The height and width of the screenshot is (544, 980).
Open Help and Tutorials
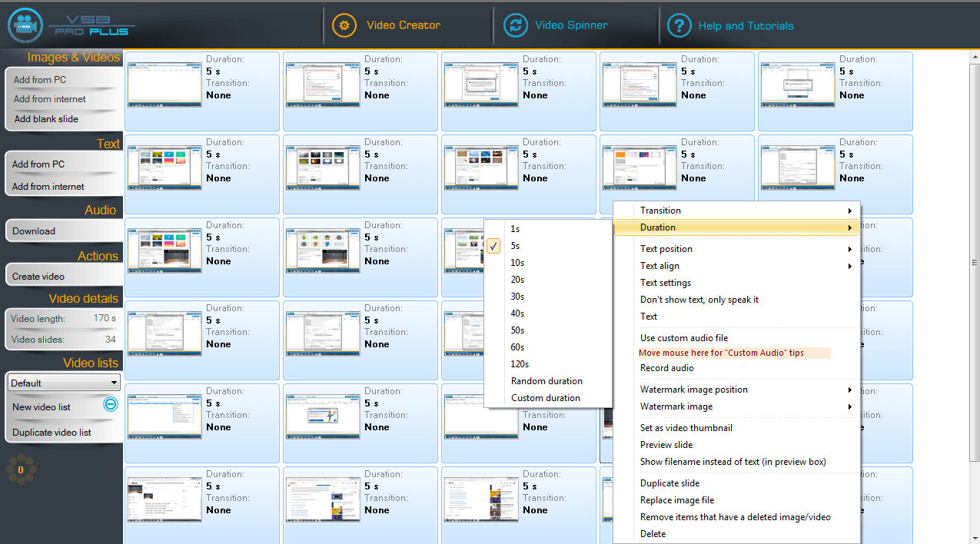tap(746, 26)
